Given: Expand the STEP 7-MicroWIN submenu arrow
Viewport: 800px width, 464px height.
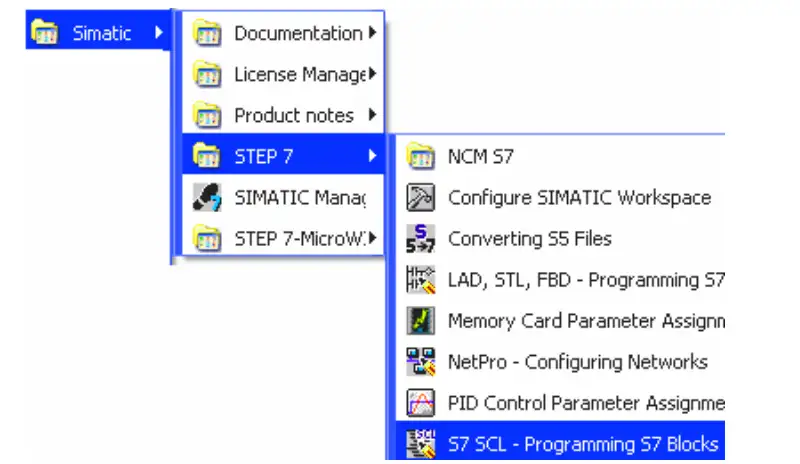Looking at the screenshot, I should tap(373, 238).
